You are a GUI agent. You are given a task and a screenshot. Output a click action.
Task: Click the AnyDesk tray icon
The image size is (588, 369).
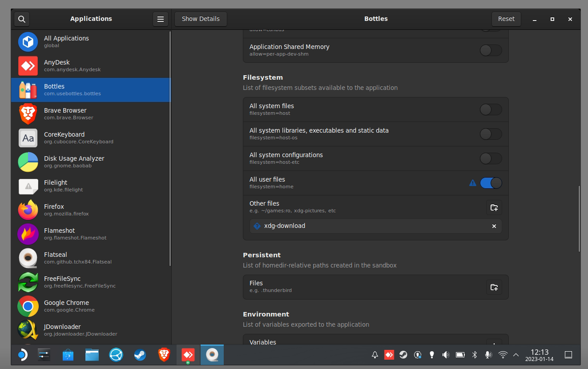click(x=389, y=355)
